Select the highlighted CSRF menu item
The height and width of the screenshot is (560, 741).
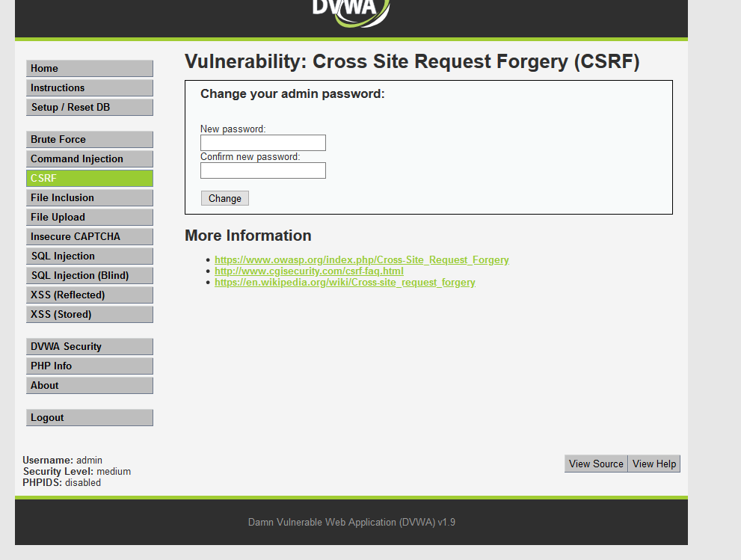(x=90, y=178)
